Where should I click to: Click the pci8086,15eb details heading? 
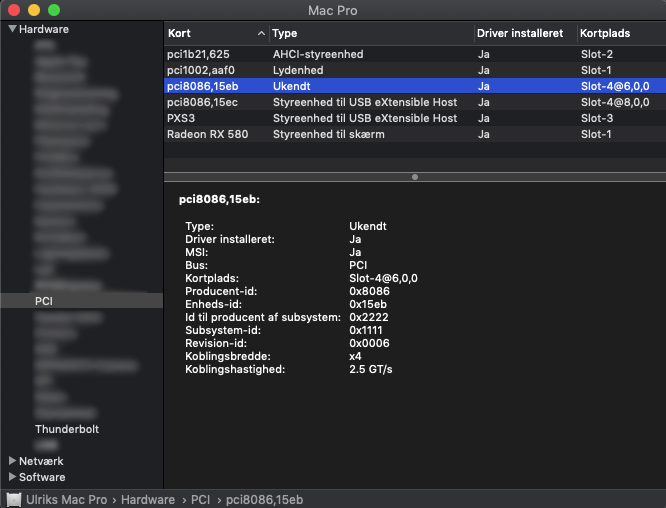pyautogui.click(x=219, y=199)
